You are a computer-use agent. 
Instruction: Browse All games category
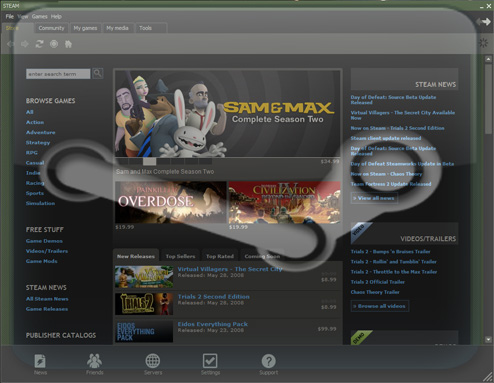pos(30,112)
